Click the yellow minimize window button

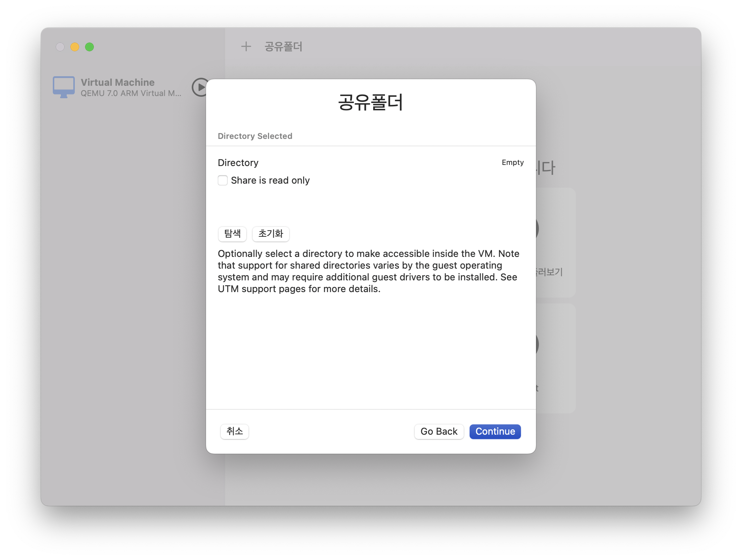[75, 47]
